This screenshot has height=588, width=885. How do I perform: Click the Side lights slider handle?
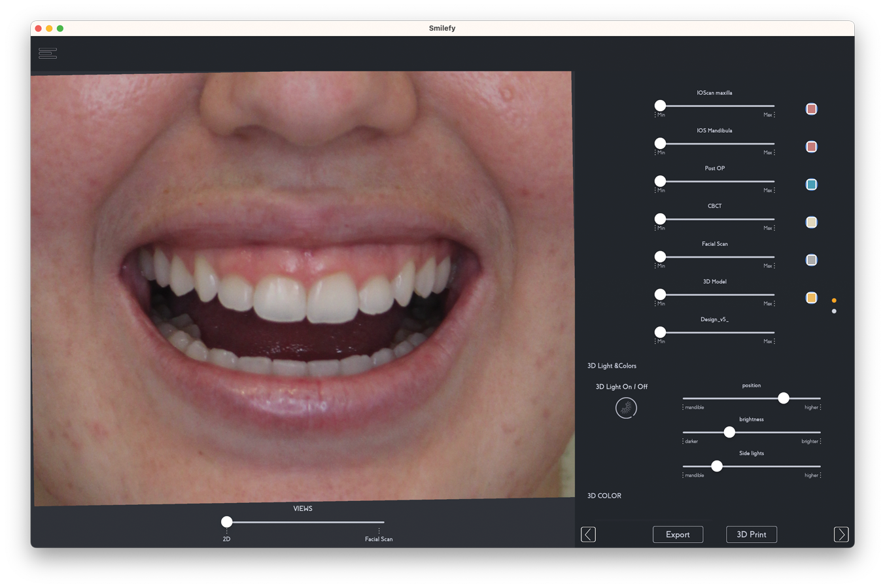pyautogui.click(x=717, y=466)
